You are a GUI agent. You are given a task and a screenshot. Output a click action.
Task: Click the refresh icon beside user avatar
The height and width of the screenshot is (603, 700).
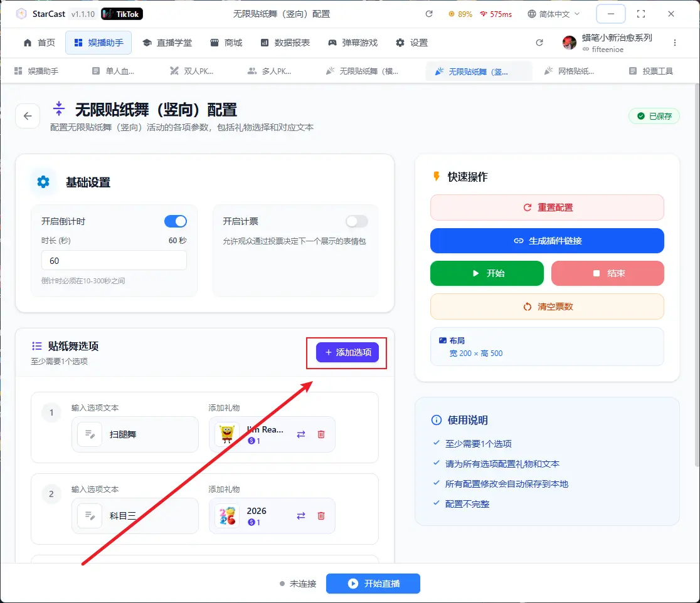tap(539, 43)
